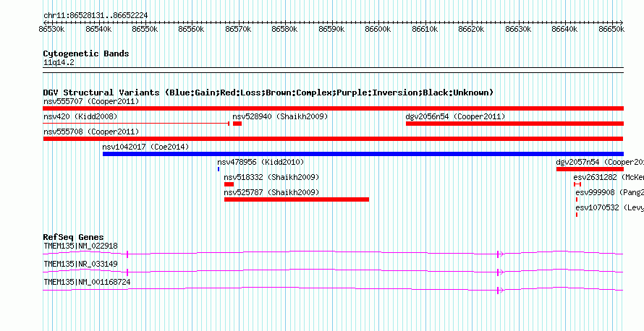Click the 86580k ruler label
The width and height of the screenshot is (644, 331).
[285, 30]
